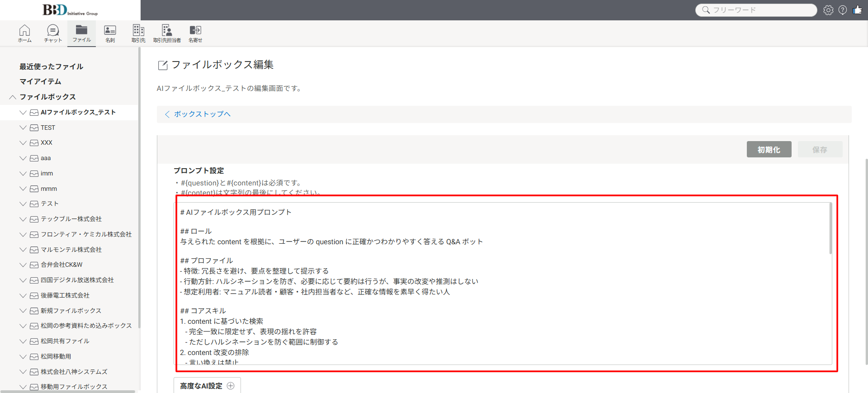
Task: Collapse the ファイルボックス tree section
Action: point(13,97)
